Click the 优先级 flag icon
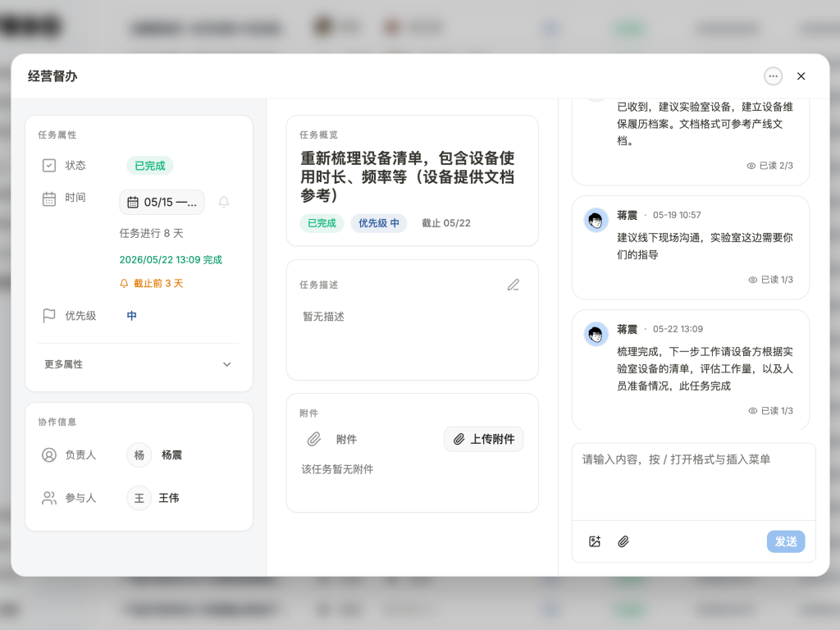The image size is (840, 630). coord(48,316)
